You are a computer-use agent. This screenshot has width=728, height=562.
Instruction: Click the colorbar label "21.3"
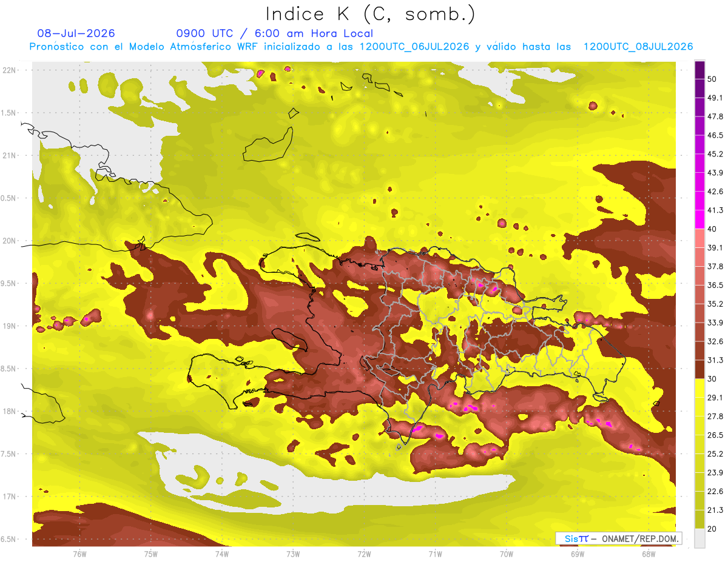click(x=715, y=510)
